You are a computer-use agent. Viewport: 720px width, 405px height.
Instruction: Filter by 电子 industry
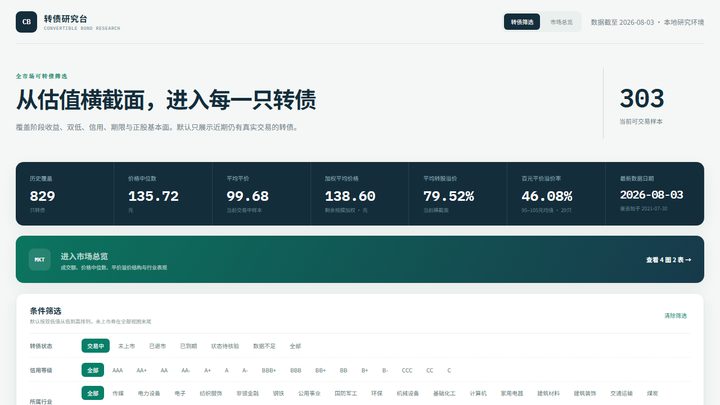pyautogui.click(x=180, y=394)
